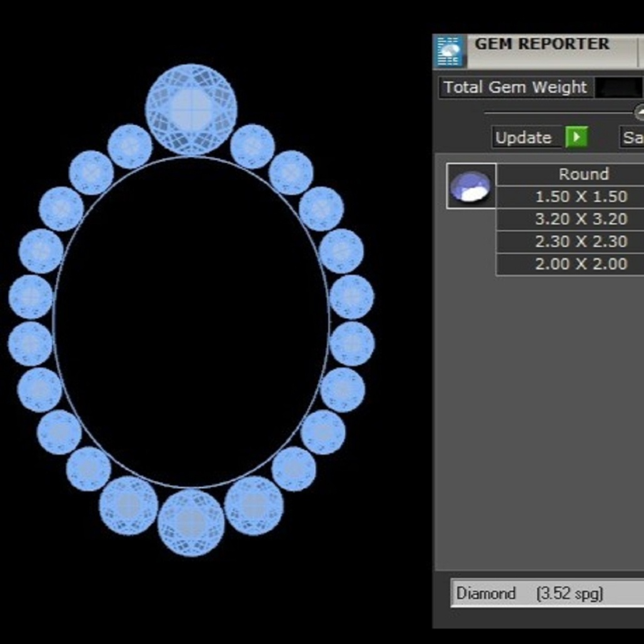Click the green Update arrow icon
Image resolution: width=644 pixels, height=644 pixels.
click(576, 137)
